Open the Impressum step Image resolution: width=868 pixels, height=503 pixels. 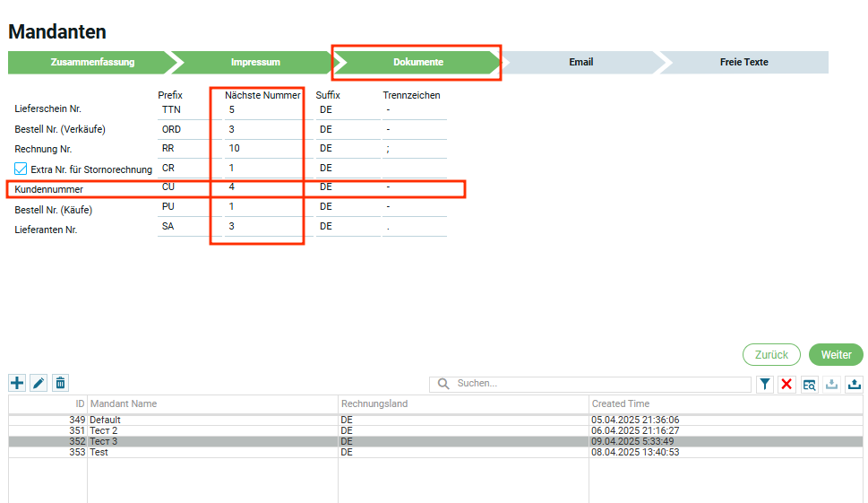tap(255, 63)
